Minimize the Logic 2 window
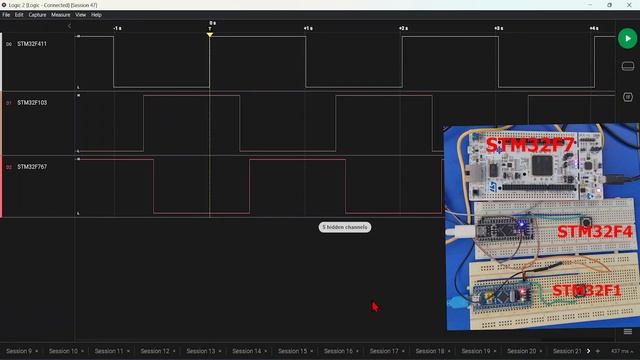 click(590, 5)
